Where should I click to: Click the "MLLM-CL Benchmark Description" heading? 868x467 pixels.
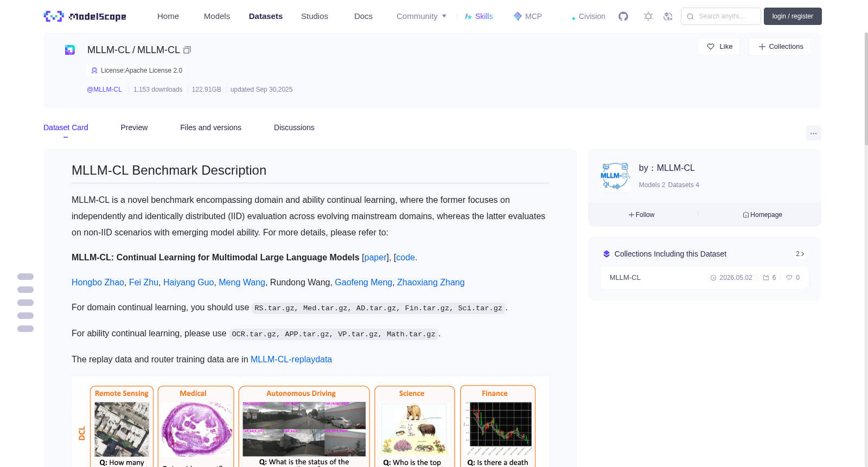(x=169, y=170)
